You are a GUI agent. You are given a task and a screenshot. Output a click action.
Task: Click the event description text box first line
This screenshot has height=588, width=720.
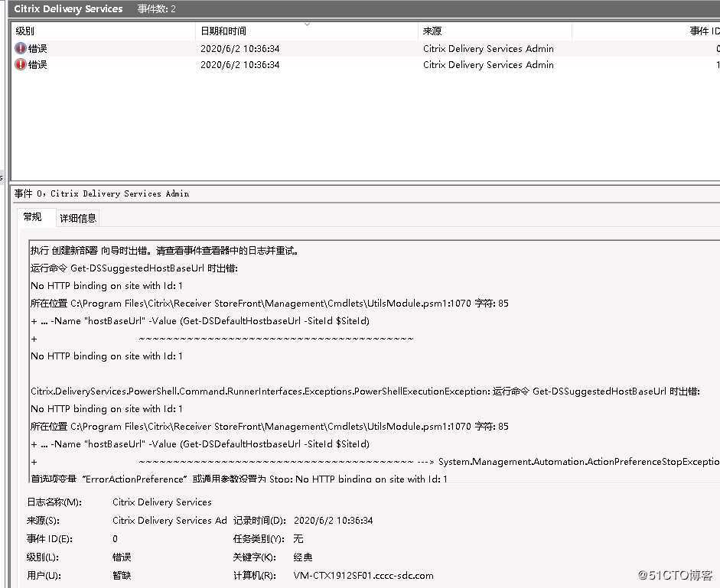click(165, 251)
